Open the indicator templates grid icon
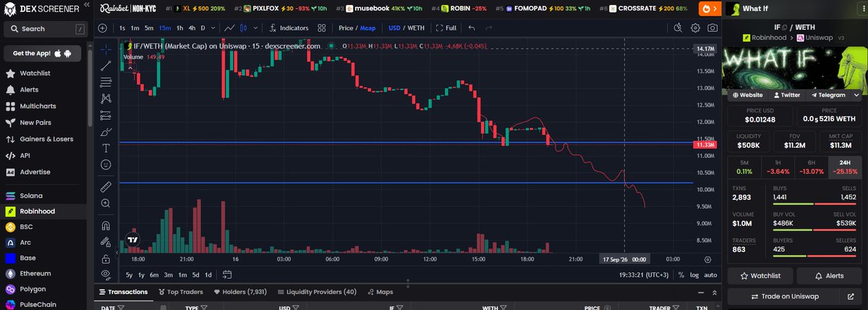 (x=321, y=28)
